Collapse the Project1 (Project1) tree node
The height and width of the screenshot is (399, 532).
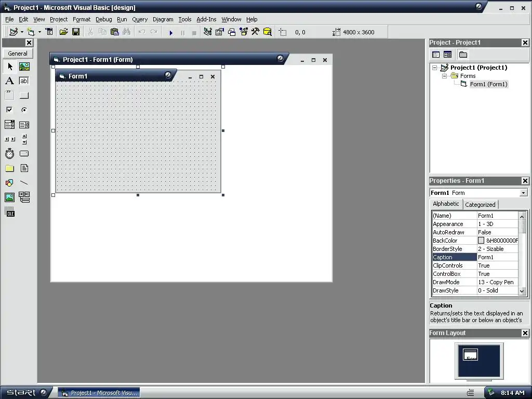(435, 68)
